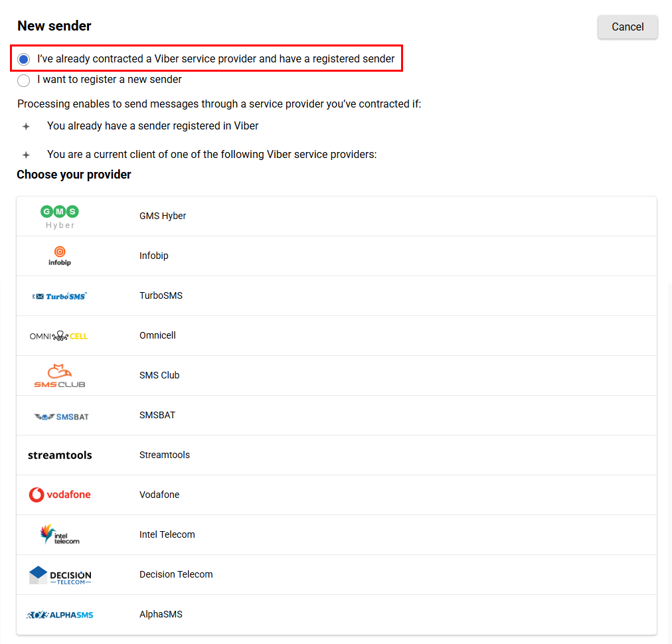This screenshot has width=672, height=644.
Task: Choose SMSBAT provider name
Action: pos(157,415)
